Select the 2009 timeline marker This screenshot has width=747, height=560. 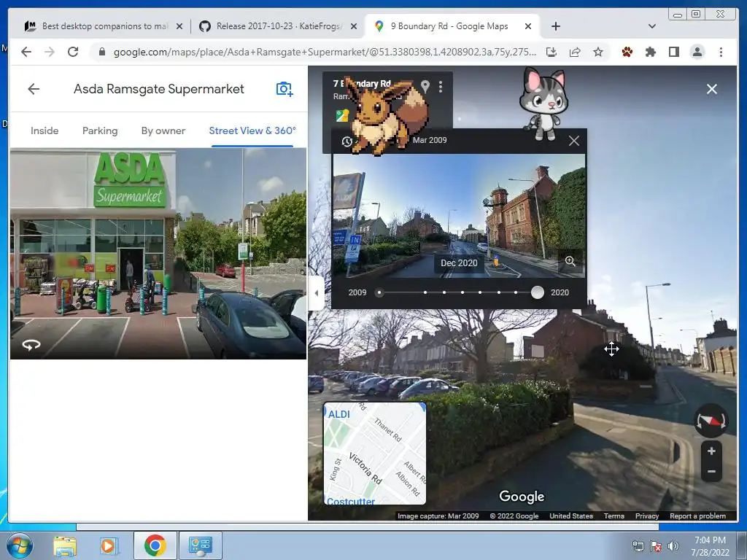coord(379,292)
